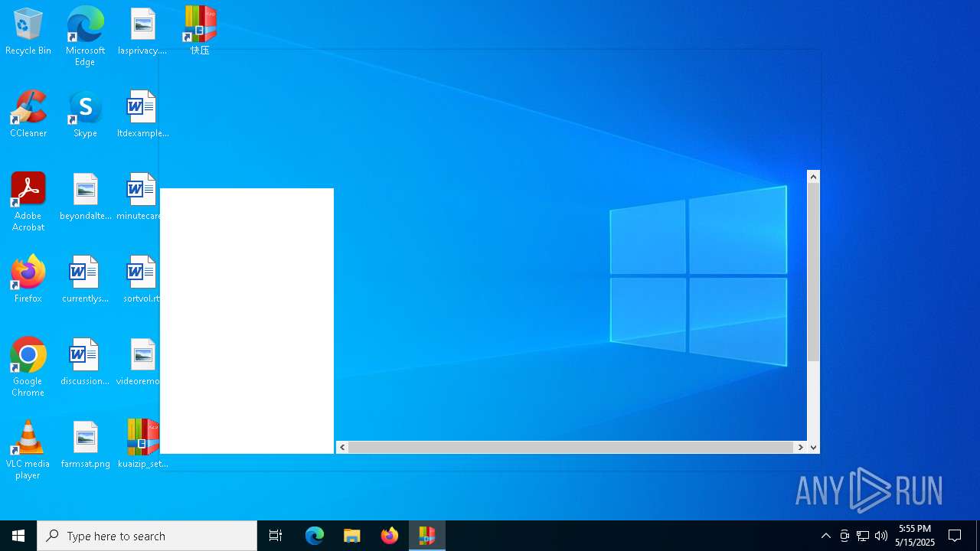Select the ltdexample Word document icon

142,113
